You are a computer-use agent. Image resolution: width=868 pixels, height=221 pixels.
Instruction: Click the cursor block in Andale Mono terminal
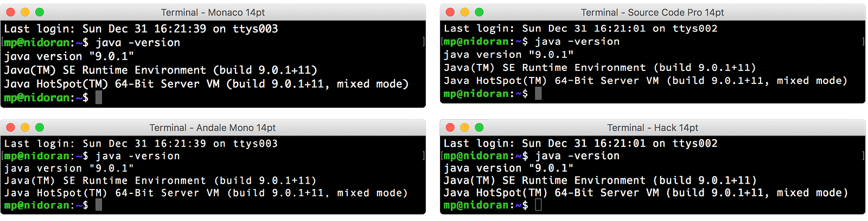[x=99, y=205]
